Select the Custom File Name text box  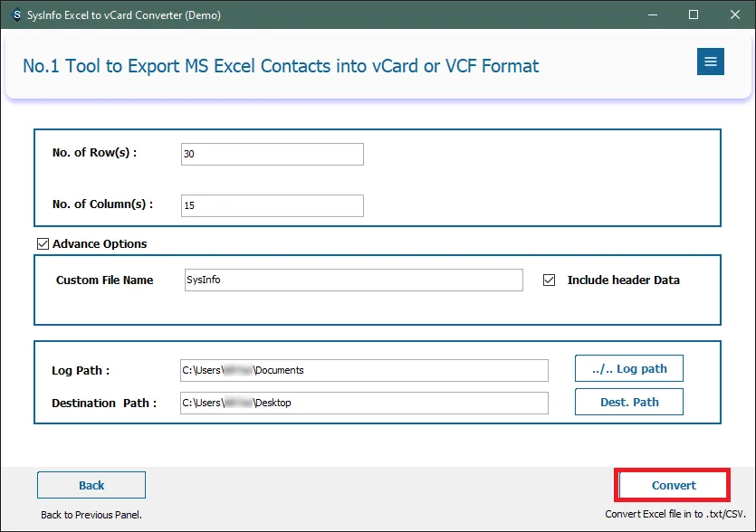[353, 280]
